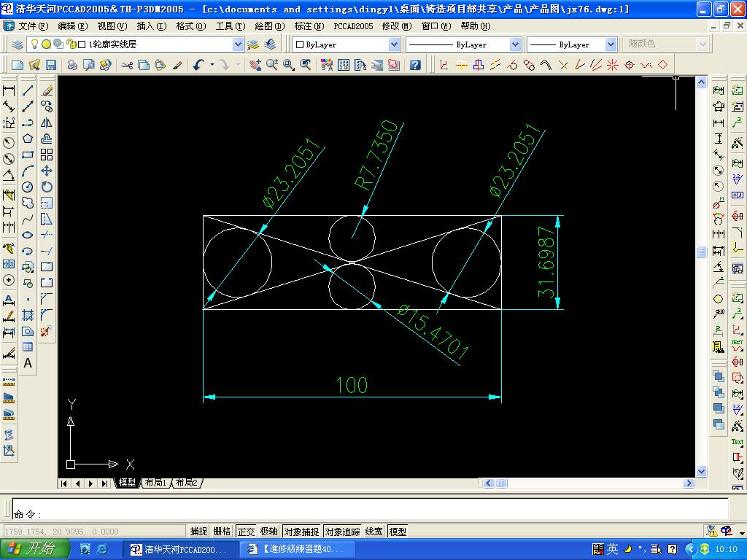Open the ByLayer color dropdown
Screen dimensions: 747x560
[x=394, y=44]
